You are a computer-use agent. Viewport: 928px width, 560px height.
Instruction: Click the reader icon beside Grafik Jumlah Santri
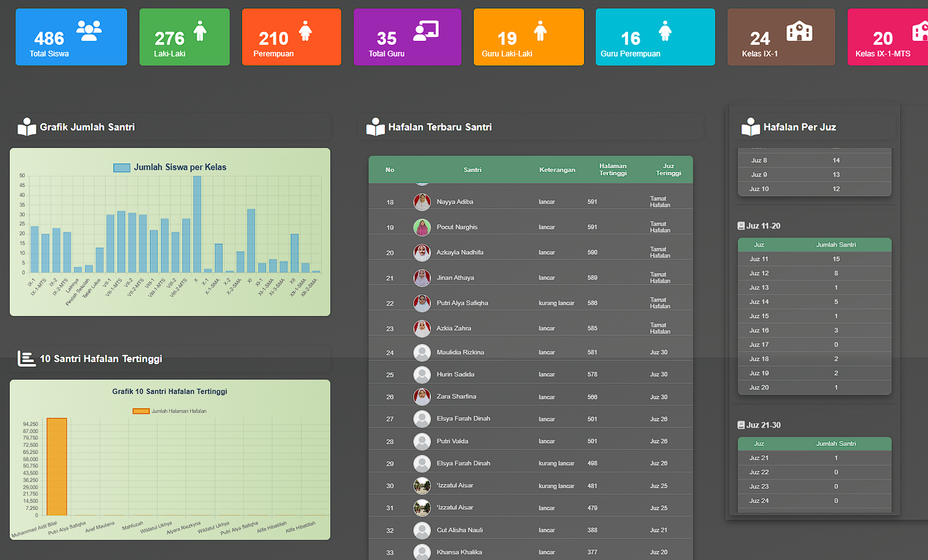[27, 127]
